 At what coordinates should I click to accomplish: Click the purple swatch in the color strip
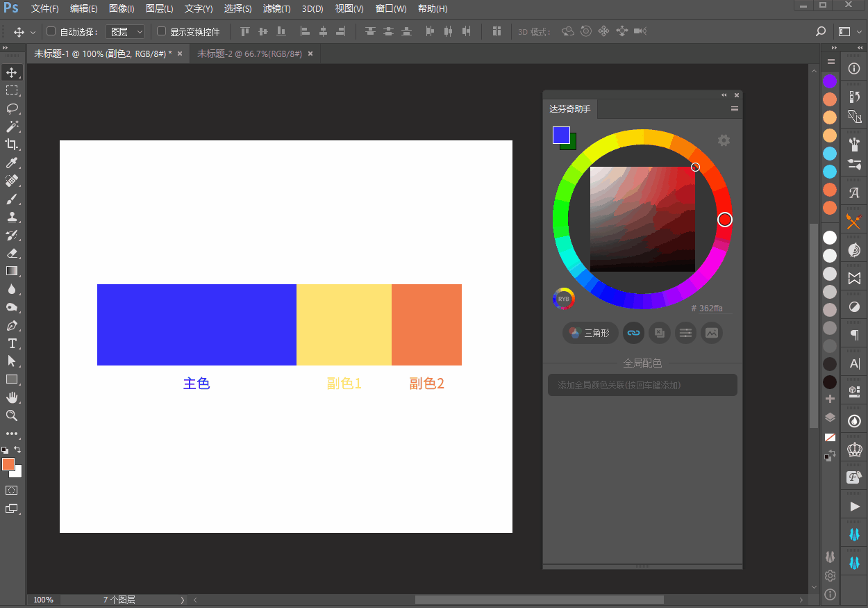tap(830, 81)
